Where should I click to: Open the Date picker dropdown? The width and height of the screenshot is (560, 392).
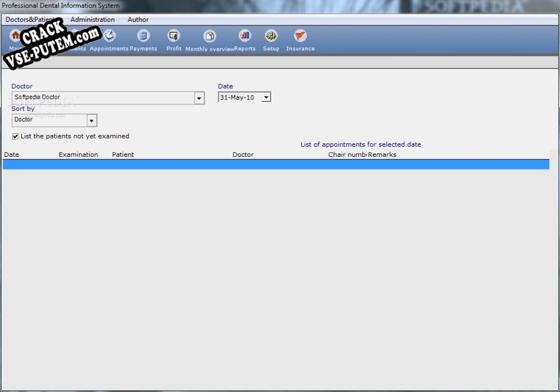(266, 98)
